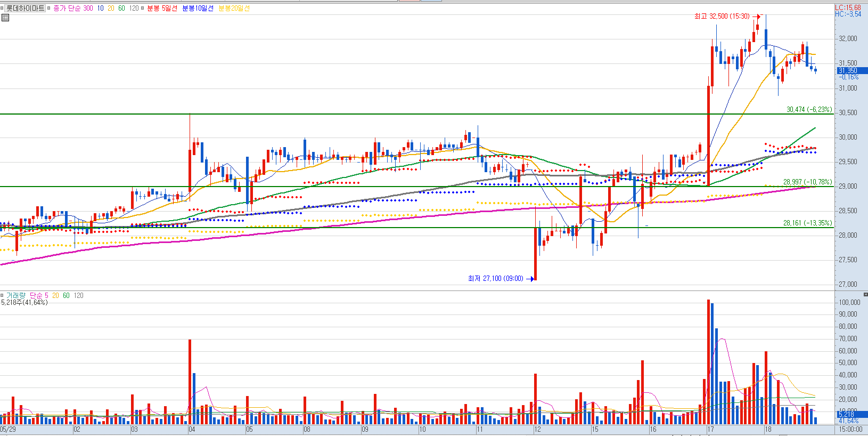Click the square marker before 분봉 5일선
The width and height of the screenshot is (868, 436).
pos(143,9)
